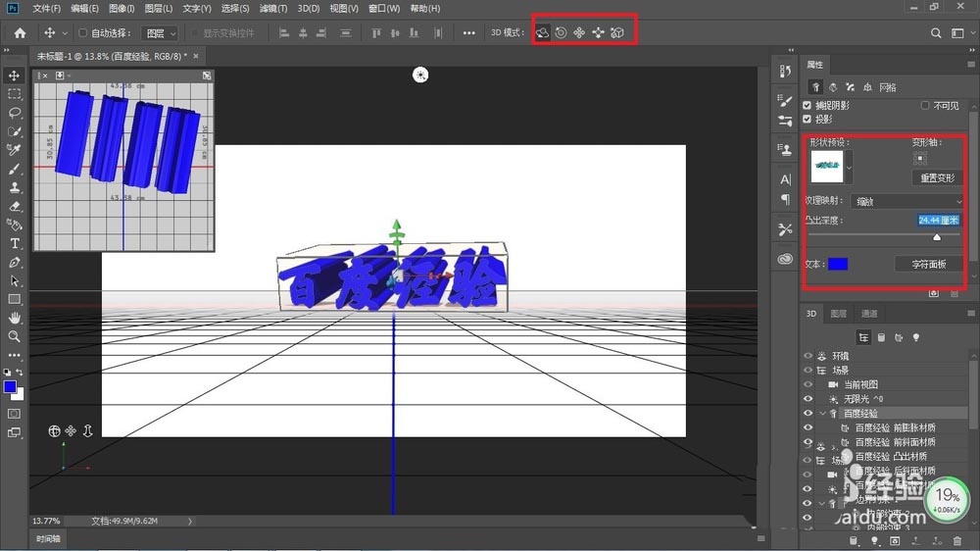Click the Home button in options bar

(x=20, y=32)
